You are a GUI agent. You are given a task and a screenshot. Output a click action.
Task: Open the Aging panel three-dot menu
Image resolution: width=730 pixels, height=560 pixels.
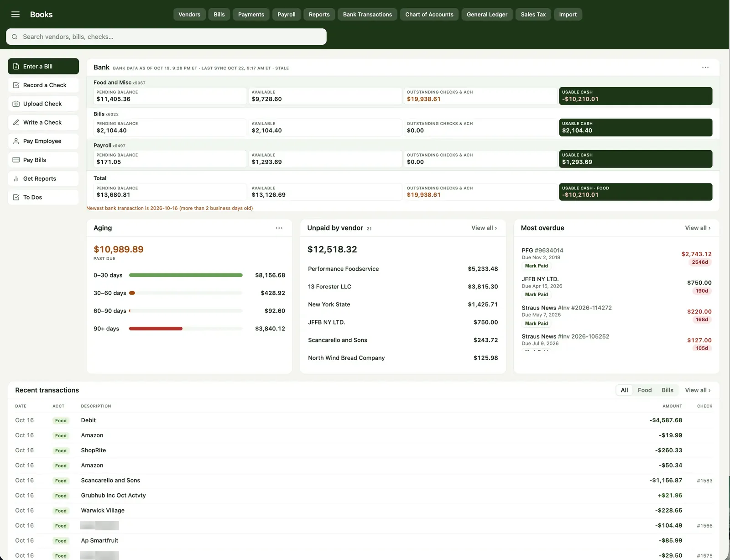(x=279, y=228)
